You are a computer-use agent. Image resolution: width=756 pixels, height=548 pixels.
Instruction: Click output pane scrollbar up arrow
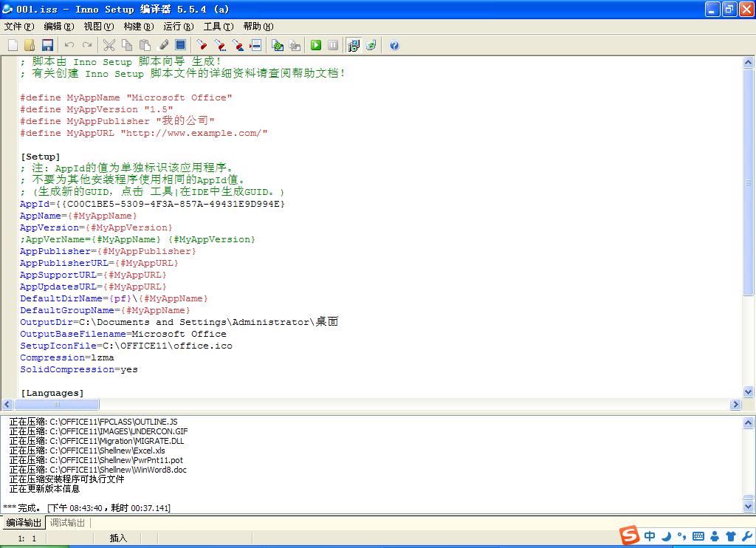[749, 422]
